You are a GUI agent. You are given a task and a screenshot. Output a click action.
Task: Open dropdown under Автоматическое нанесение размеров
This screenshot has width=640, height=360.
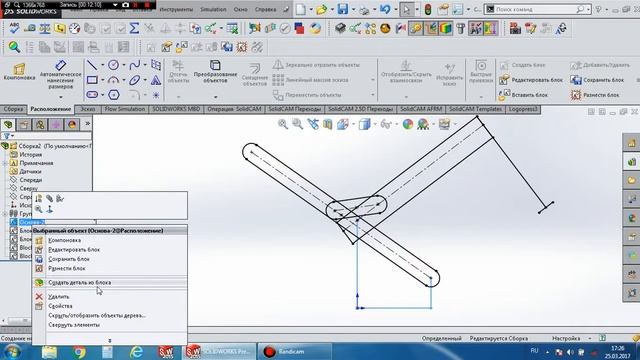click(x=60, y=97)
